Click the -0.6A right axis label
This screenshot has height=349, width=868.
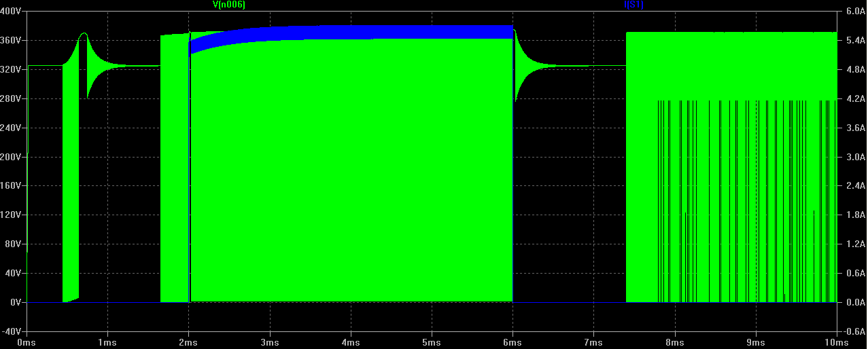(854, 331)
